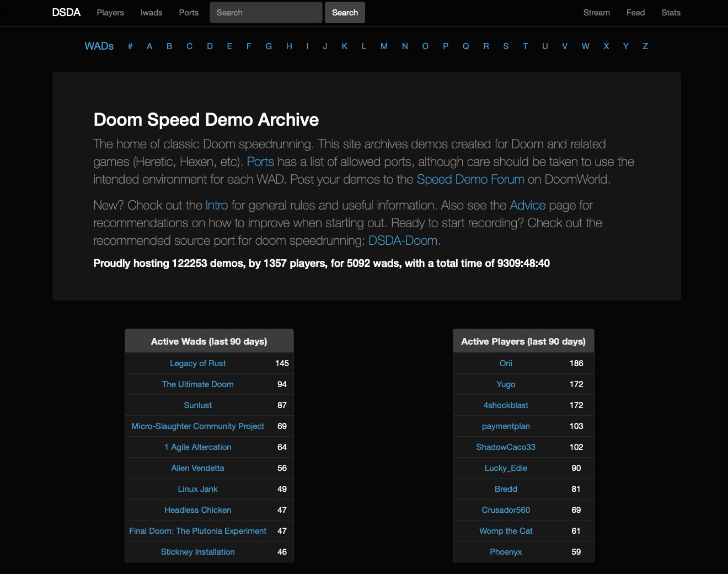Visit the DSDA-Doom source port link
The height and width of the screenshot is (574, 728).
pyautogui.click(x=403, y=241)
